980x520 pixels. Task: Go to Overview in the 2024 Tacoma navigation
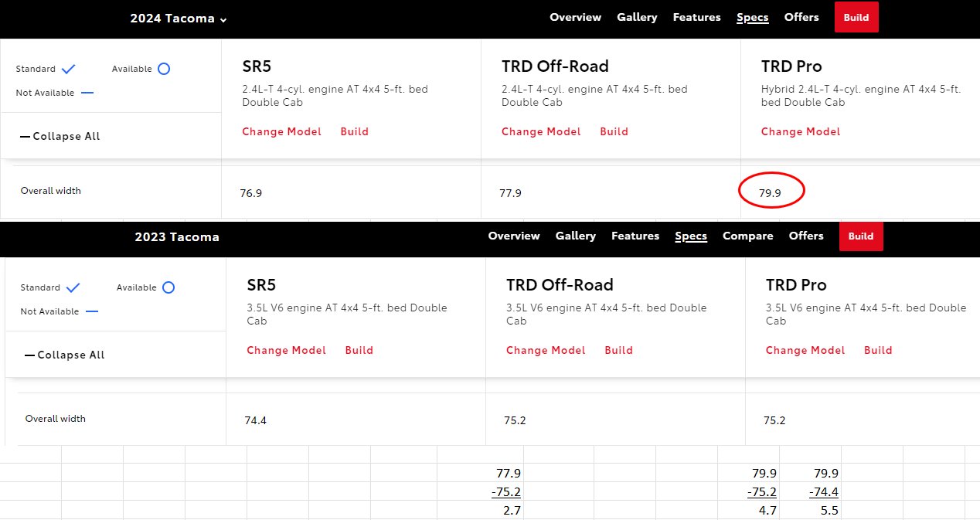pyautogui.click(x=575, y=17)
